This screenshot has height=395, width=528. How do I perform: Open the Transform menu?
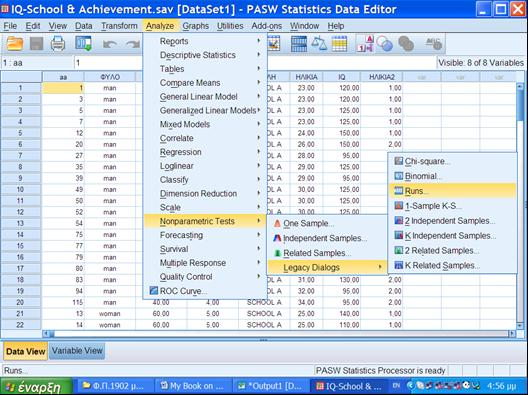(119, 26)
